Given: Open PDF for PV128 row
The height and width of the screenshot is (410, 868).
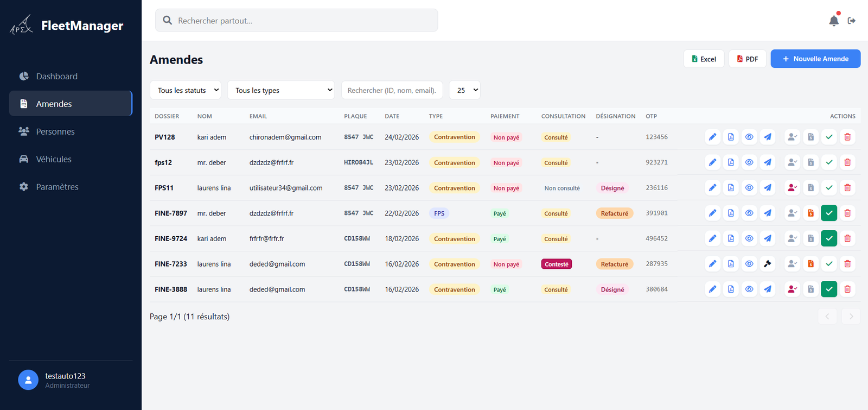Looking at the screenshot, I should [731, 137].
